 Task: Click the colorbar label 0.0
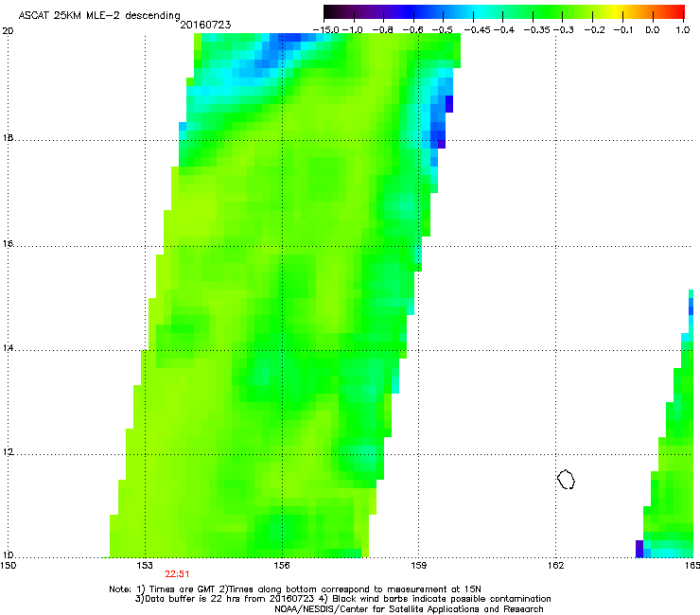click(x=653, y=30)
